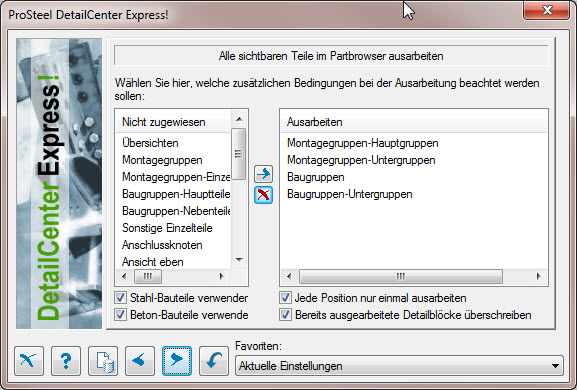Click the horizontal scrollbar thumb under left list
This screenshot has width=577, height=390.
coord(148,276)
